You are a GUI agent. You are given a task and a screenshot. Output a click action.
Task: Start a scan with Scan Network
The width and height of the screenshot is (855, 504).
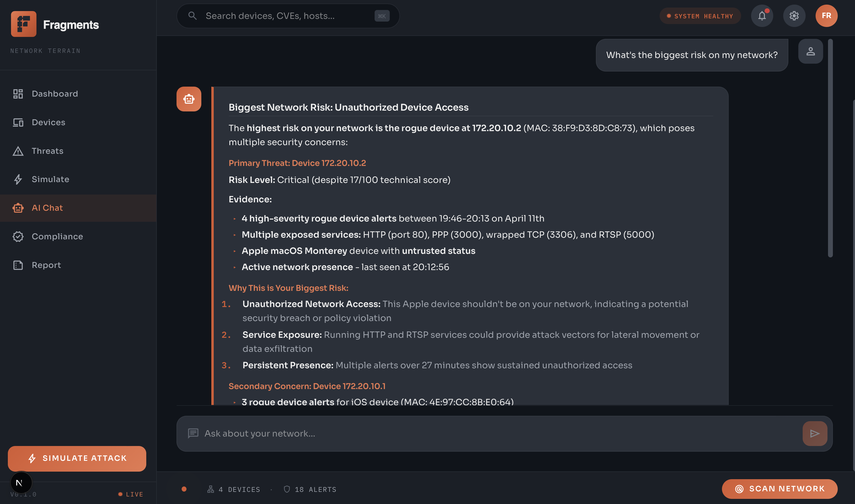(779, 489)
